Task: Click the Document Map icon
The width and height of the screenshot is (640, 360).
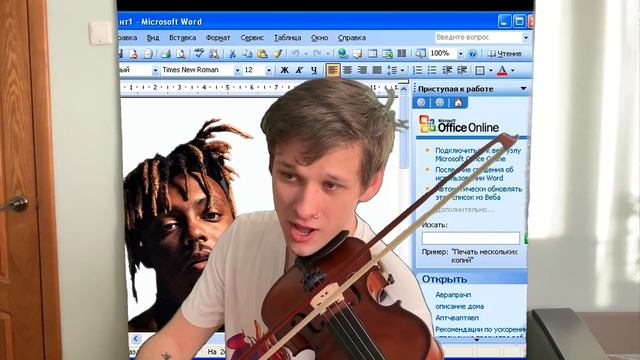Action: pos(420,53)
